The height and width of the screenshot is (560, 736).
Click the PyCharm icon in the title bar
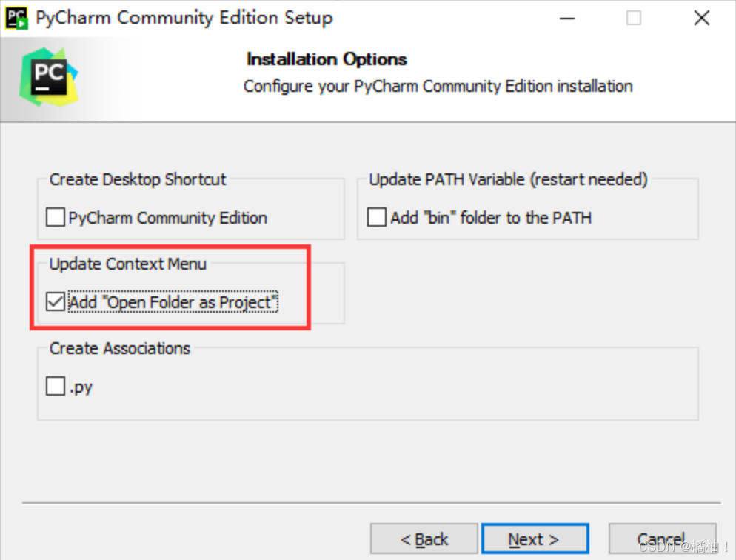click(16, 19)
